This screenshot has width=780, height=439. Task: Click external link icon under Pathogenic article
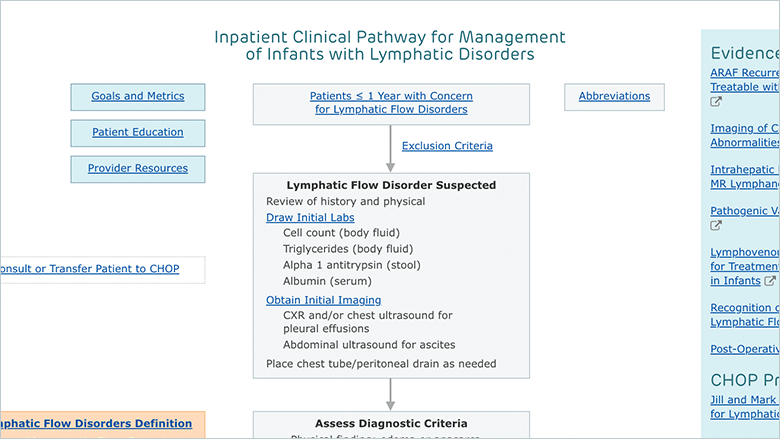(x=716, y=225)
